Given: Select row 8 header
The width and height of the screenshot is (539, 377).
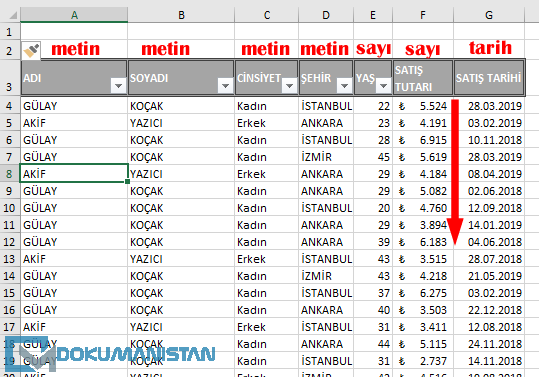Looking at the screenshot, I should 10,174.
